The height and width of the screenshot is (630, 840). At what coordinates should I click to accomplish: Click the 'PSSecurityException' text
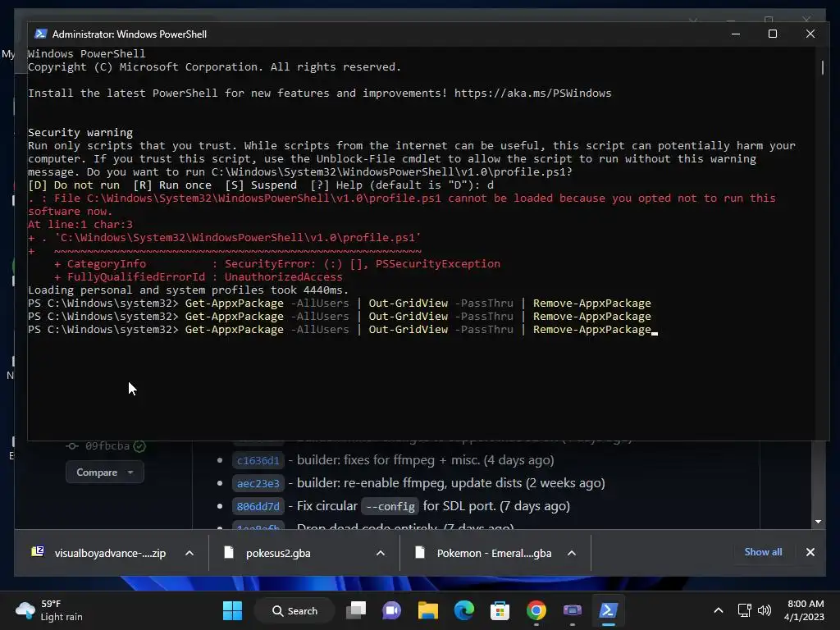coord(438,263)
